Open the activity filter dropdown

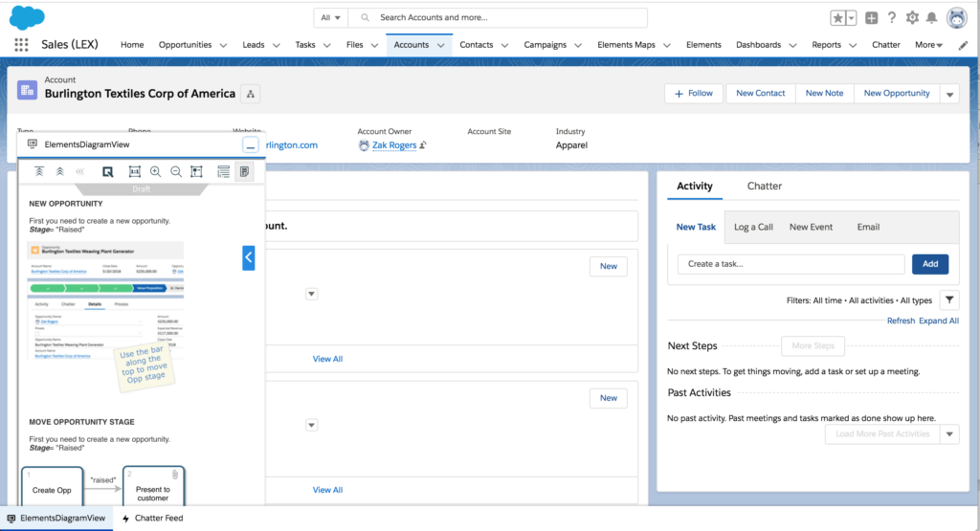click(948, 299)
